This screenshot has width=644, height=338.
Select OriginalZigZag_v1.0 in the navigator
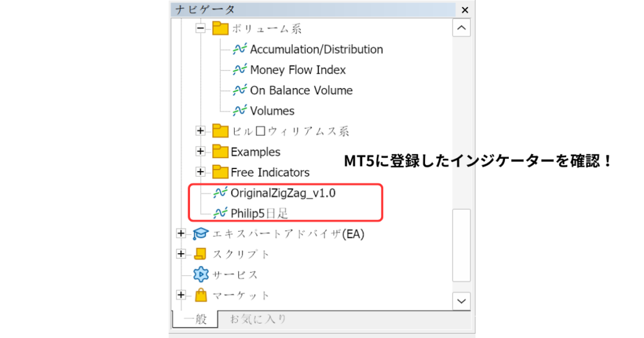[x=283, y=193]
